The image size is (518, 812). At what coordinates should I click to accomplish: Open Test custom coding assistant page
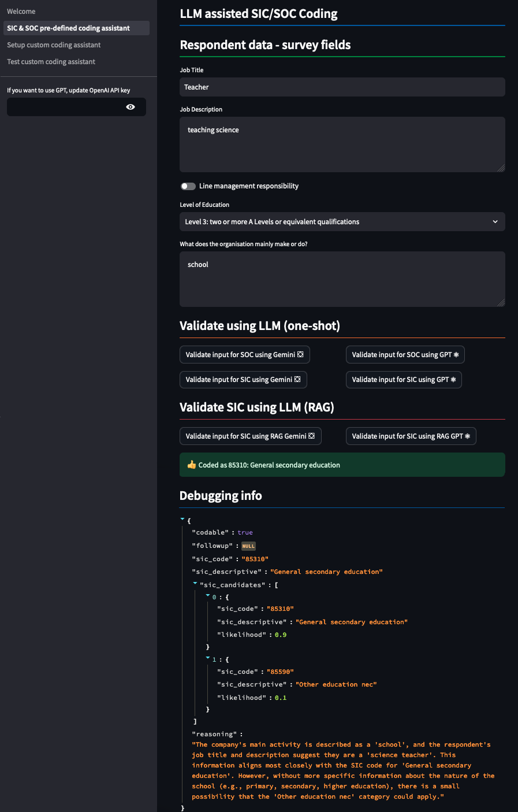point(51,62)
